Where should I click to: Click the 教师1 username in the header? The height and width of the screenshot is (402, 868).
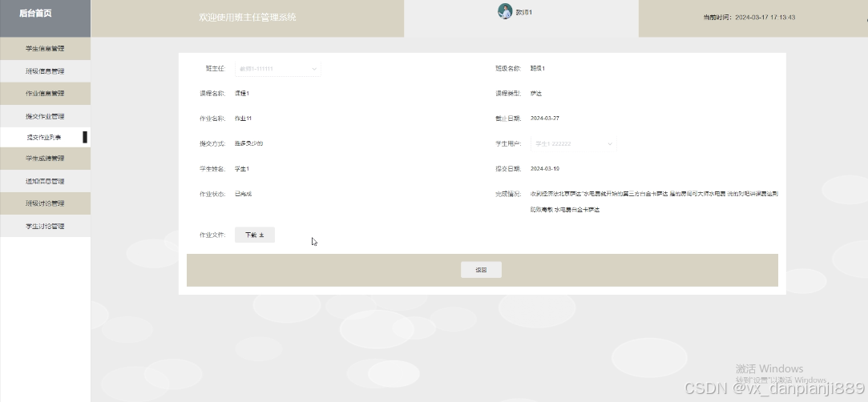[523, 12]
